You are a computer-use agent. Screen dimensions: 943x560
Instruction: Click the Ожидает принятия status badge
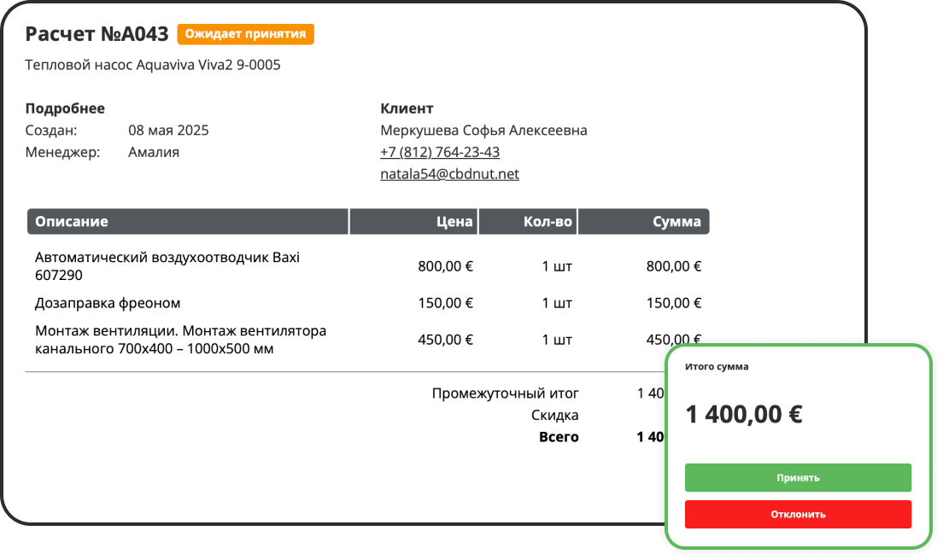pos(244,34)
